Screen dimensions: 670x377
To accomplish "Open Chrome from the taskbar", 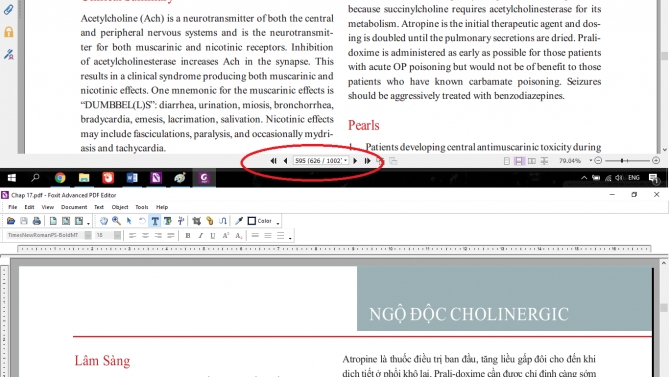I will coord(60,178).
